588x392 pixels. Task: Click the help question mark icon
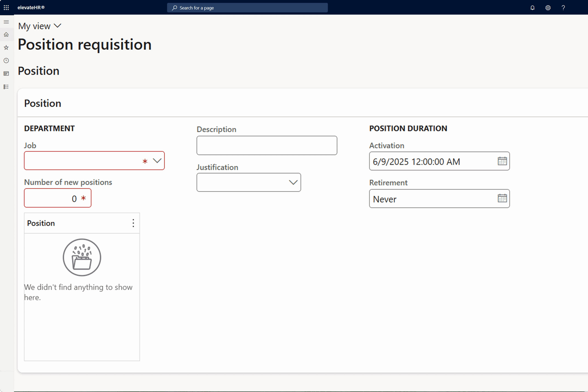coord(563,8)
